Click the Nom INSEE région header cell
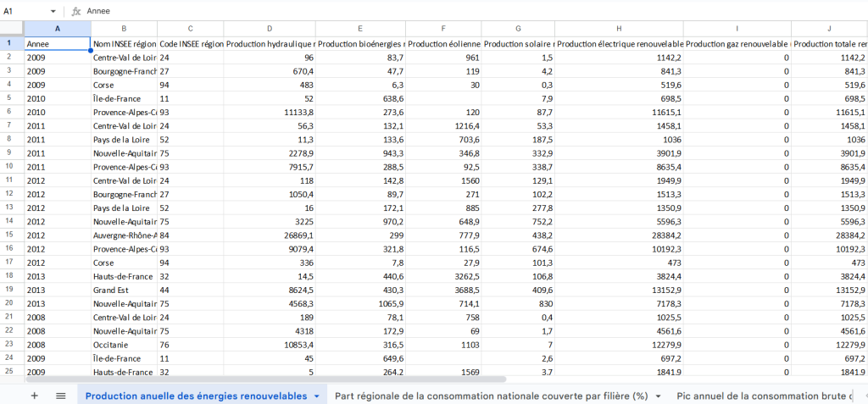Viewport: 868px width, 404px height. 124,43
